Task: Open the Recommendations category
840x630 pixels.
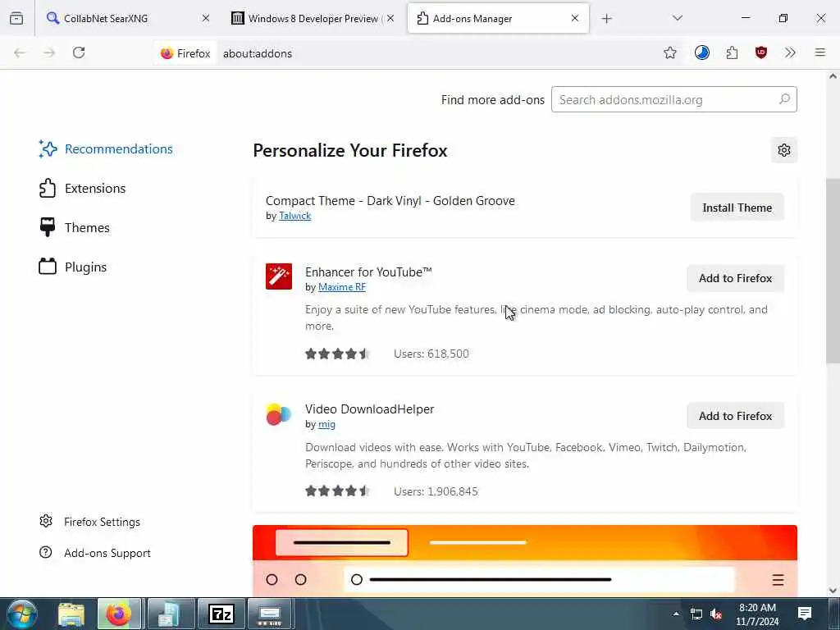Action: coord(106,149)
